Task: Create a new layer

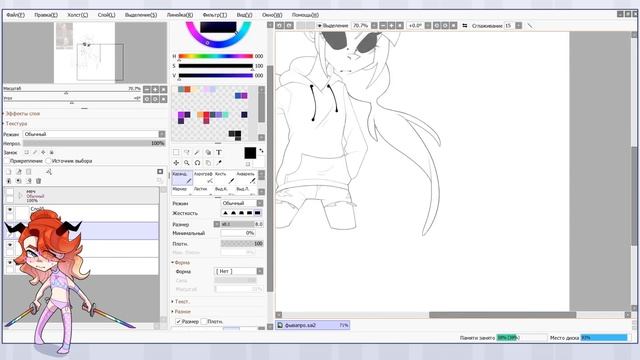Action: click(x=9, y=172)
